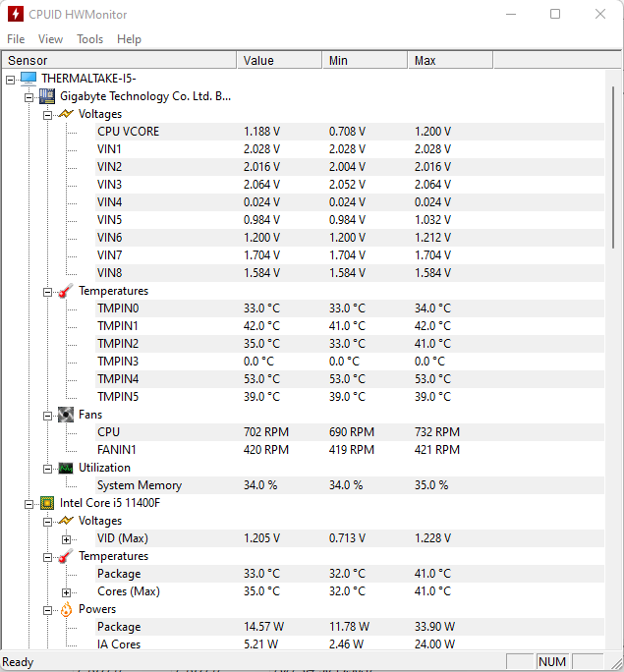Open the View menu
Screen dimensions: 624x672
(50, 39)
